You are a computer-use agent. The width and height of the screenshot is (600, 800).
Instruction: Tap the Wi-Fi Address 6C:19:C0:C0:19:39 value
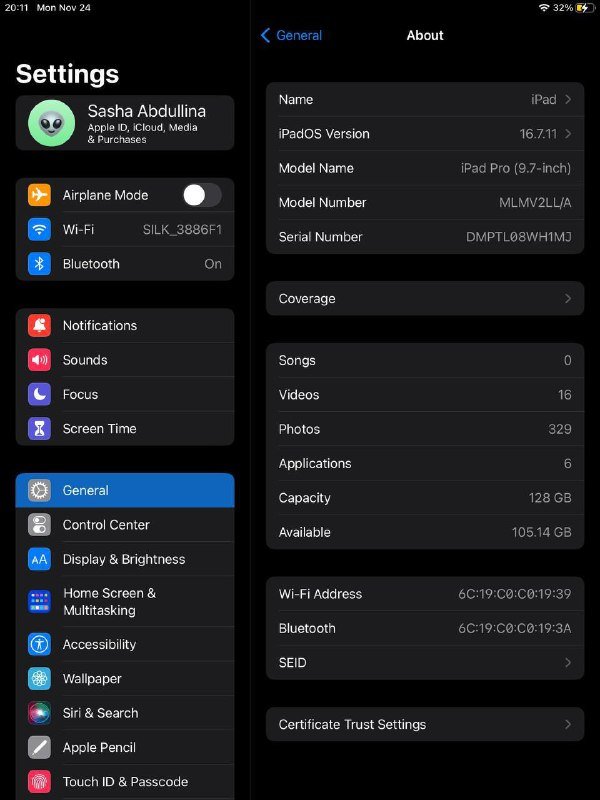click(514, 594)
